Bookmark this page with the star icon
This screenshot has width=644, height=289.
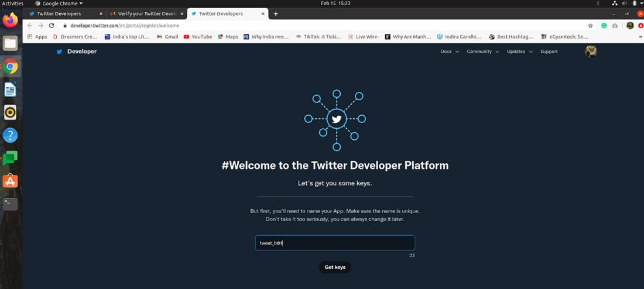tap(591, 26)
